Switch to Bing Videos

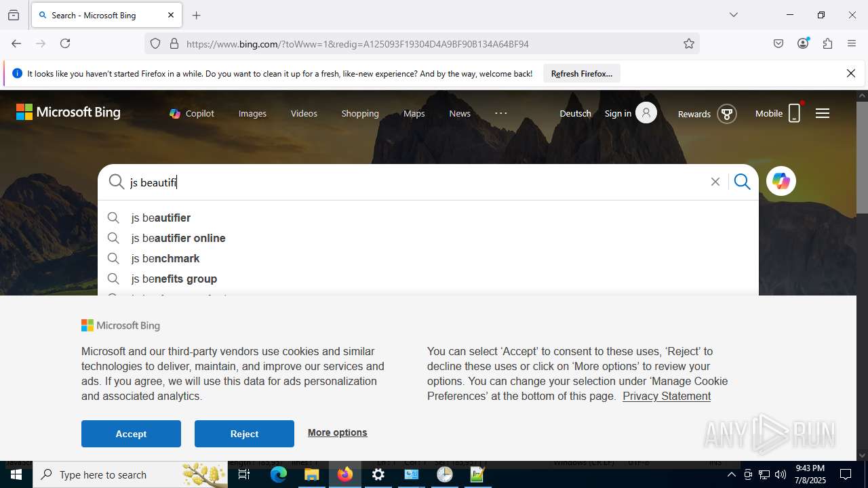(x=304, y=113)
